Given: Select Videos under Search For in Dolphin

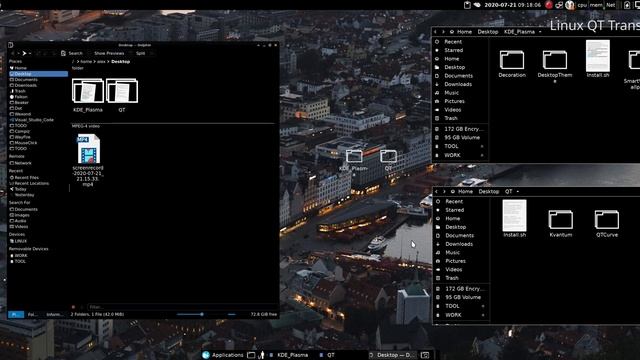Looking at the screenshot, I should tap(19, 227).
